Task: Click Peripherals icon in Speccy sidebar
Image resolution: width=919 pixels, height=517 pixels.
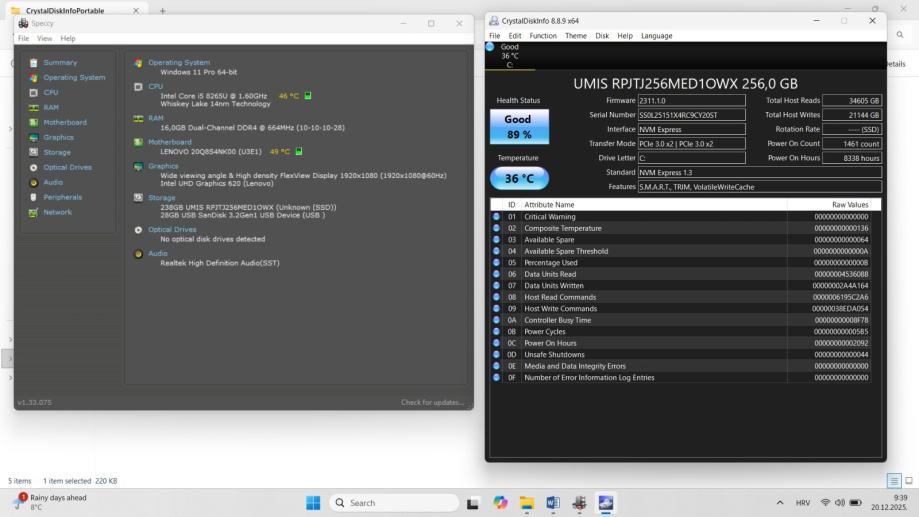Action: pyautogui.click(x=33, y=198)
